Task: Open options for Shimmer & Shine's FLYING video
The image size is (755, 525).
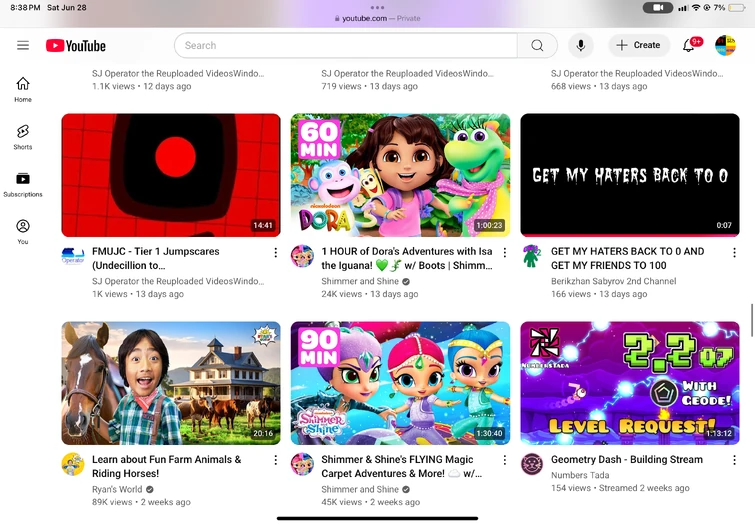Action: click(505, 460)
